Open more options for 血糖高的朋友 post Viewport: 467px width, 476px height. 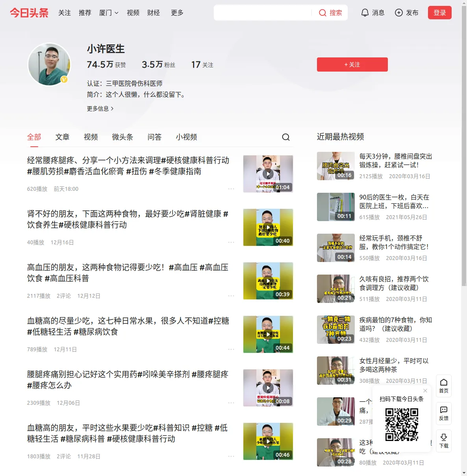pyautogui.click(x=231, y=456)
